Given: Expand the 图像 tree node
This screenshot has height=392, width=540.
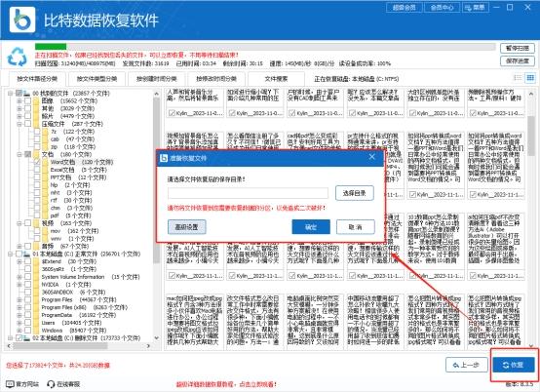Looking at the screenshot, I should (19, 101).
